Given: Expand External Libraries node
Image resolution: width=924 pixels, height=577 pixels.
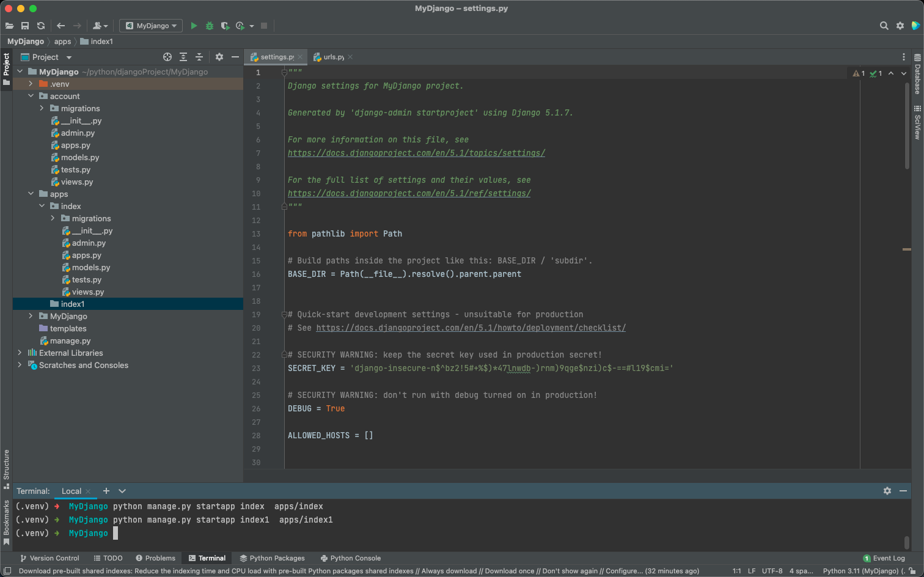Looking at the screenshot, I should pyautogui.click(x=20, y=353).
